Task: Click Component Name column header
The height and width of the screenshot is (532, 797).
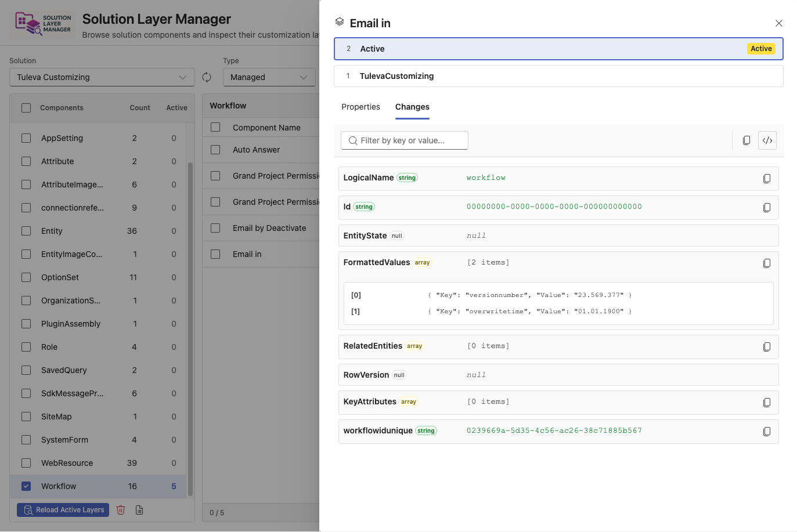Action: (266, 128)
